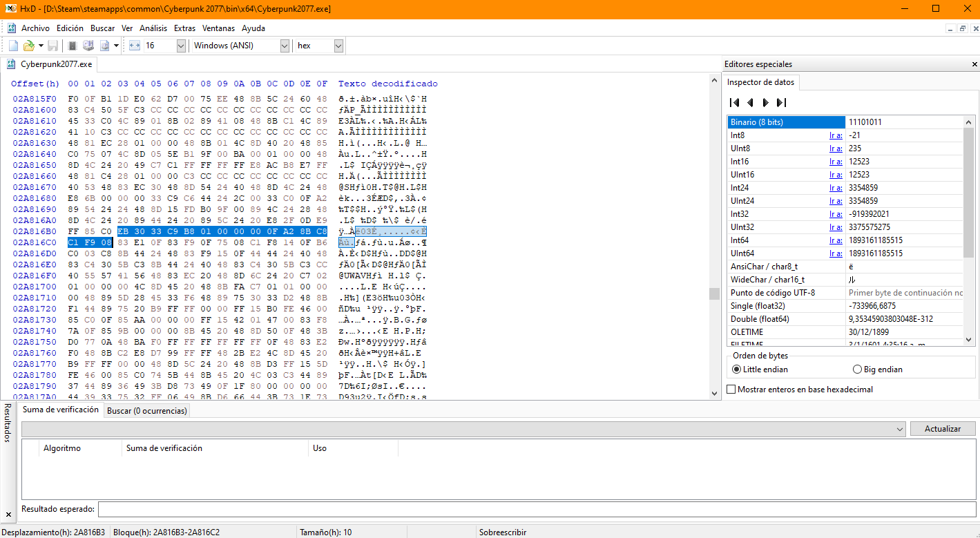Go to next byte in data inspector

[x=765, y=102]
